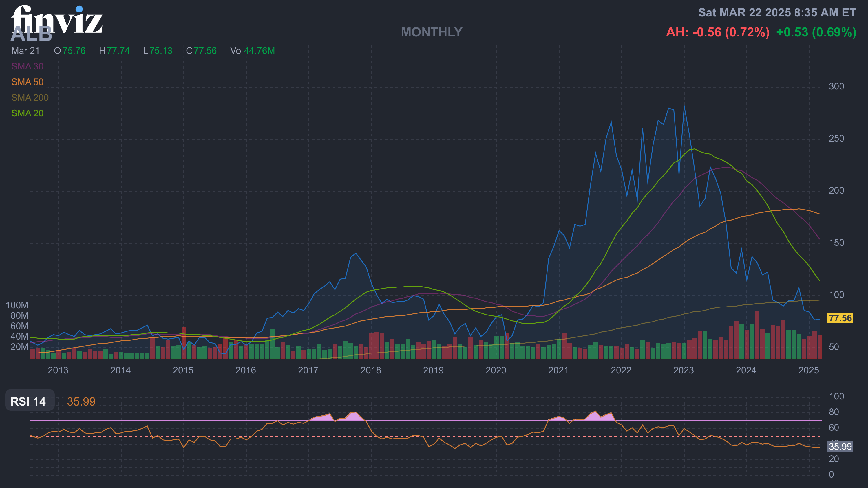Click the 300 price axis label

(836, 87)
